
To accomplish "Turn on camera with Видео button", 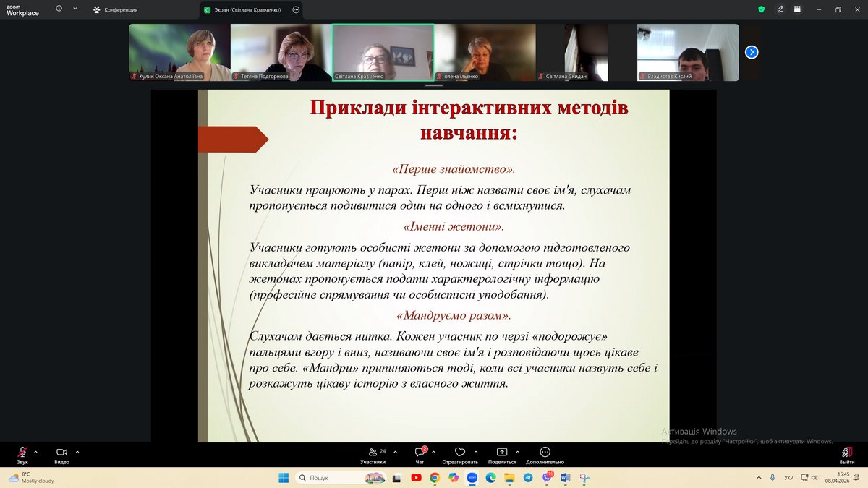I will coord(61,452).
